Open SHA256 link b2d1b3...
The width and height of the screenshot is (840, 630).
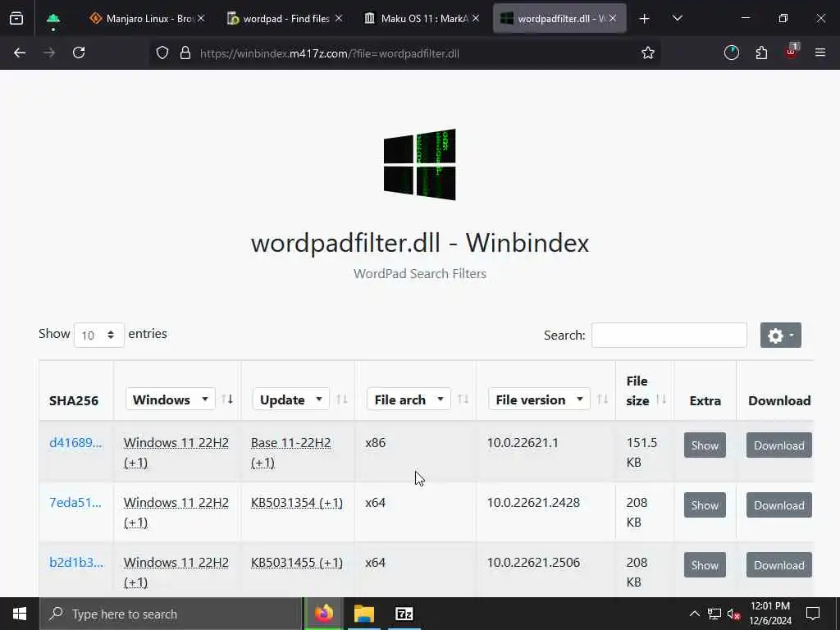tap(76, 563)
